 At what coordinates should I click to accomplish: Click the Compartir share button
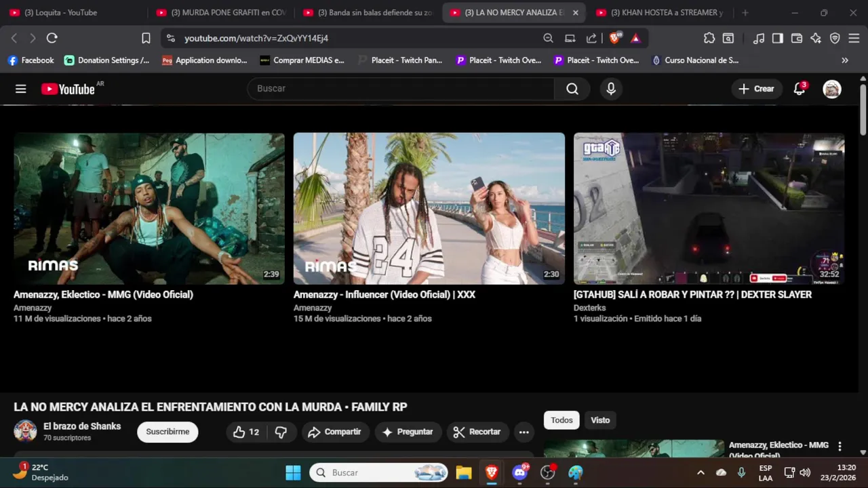click(x=335, y=432)
